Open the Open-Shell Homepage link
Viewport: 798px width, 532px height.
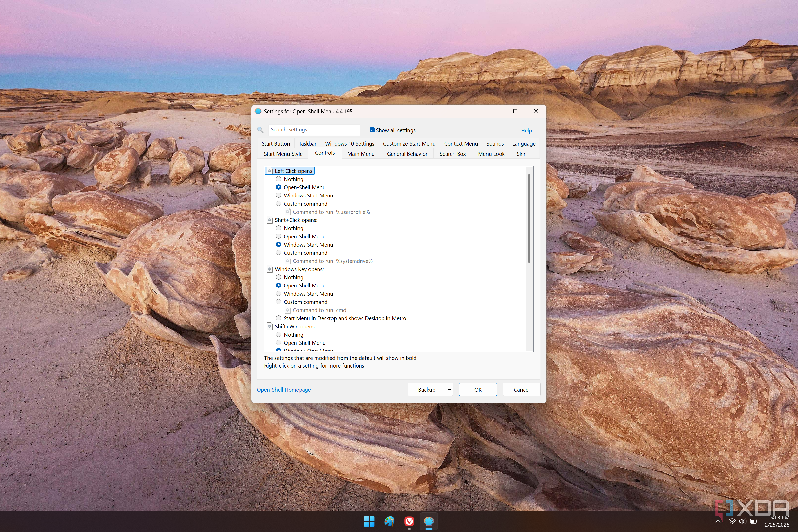(284, 390)
